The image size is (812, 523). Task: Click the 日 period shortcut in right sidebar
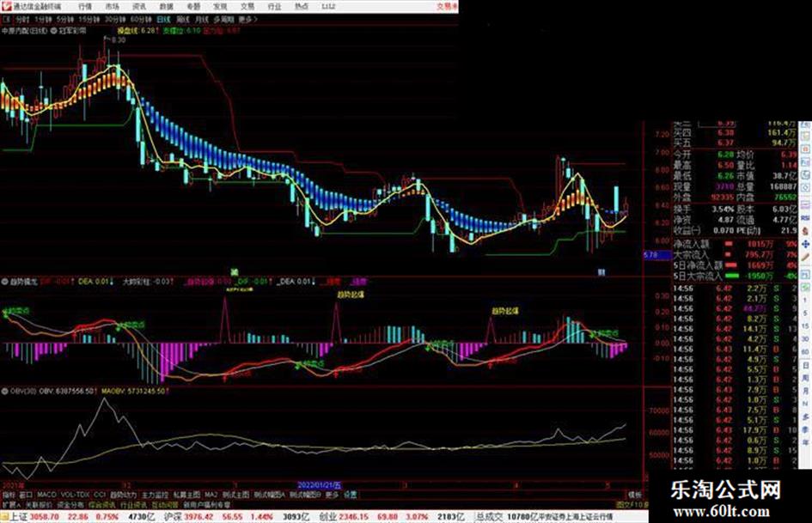(805, 366)
